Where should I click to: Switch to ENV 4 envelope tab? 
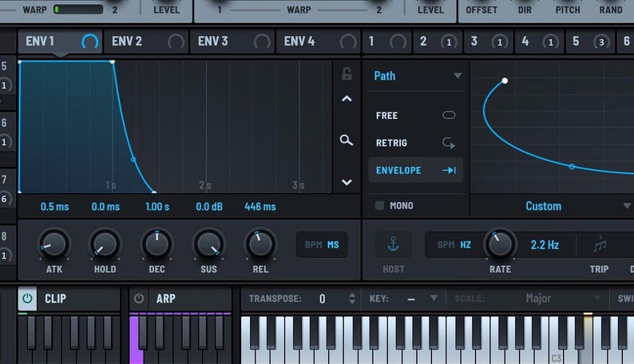coord(319,42)
